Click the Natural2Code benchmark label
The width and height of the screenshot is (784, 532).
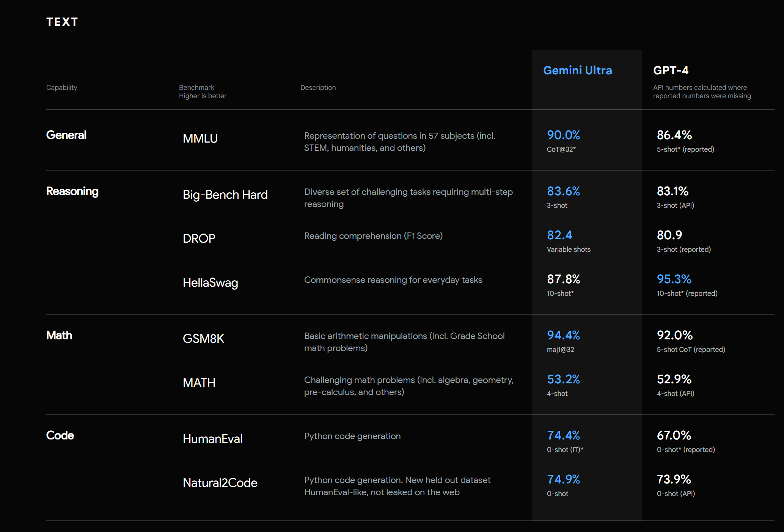pyautogui.click(x=220, y=483)
